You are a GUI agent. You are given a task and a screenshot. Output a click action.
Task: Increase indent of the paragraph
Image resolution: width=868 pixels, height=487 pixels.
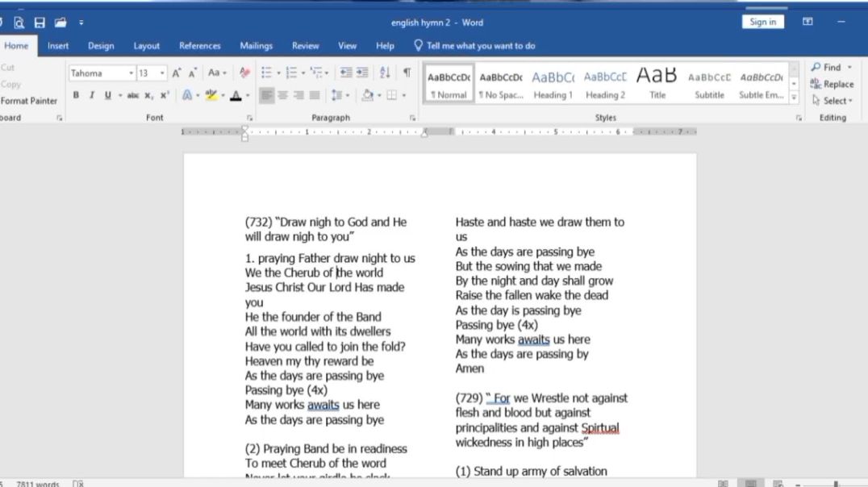pyautogui.click(x=362, y=73)
